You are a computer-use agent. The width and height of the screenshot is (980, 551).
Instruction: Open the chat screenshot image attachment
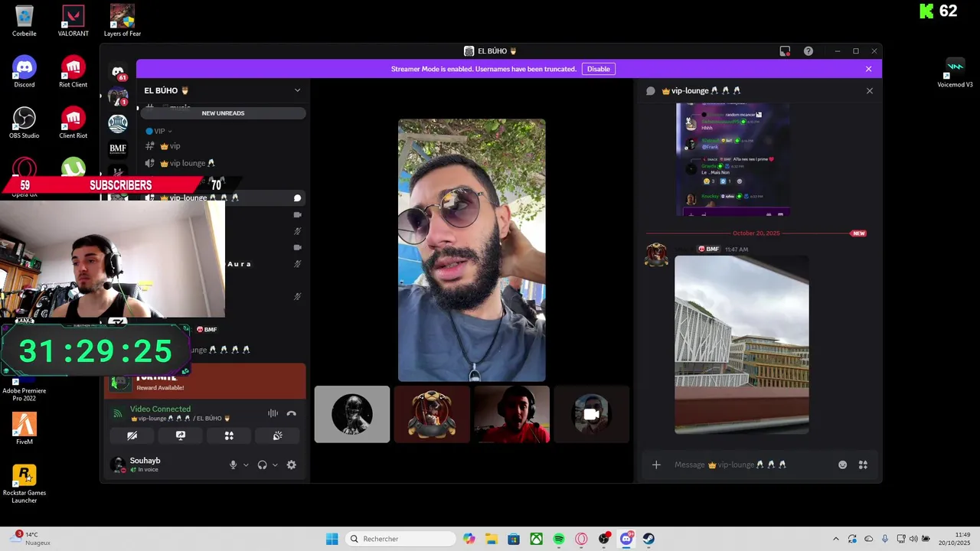(733, 161)
